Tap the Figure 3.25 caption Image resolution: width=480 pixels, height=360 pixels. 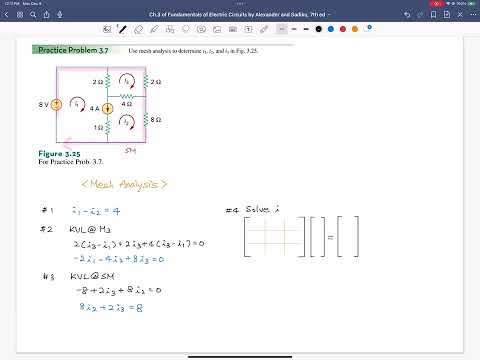(59, 154)
